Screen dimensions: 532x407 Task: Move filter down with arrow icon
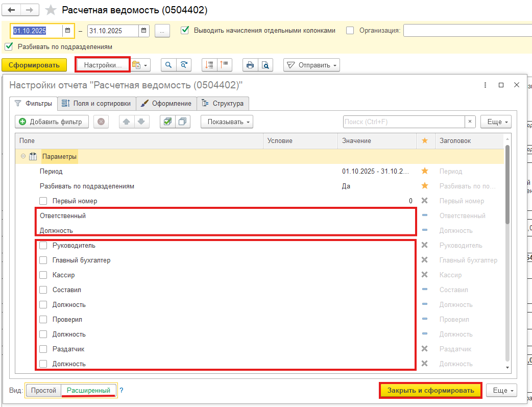(x=141, y=122)
